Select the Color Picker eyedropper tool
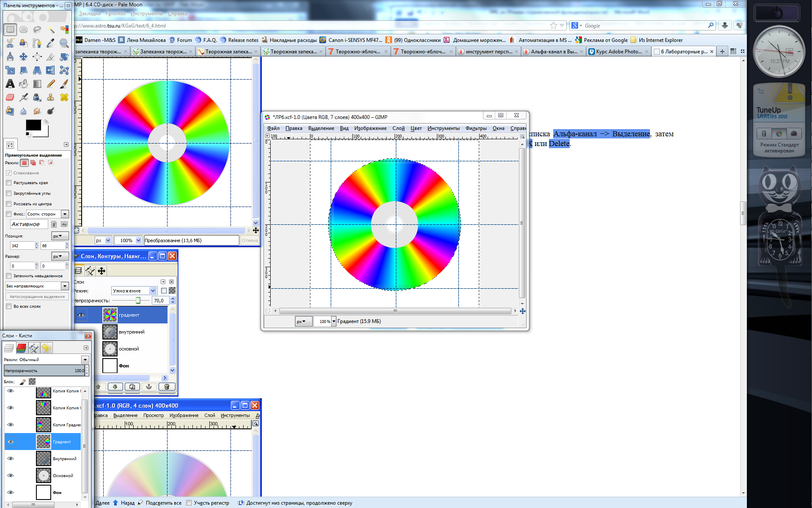The image size is (812, 508). pos(51,43)
